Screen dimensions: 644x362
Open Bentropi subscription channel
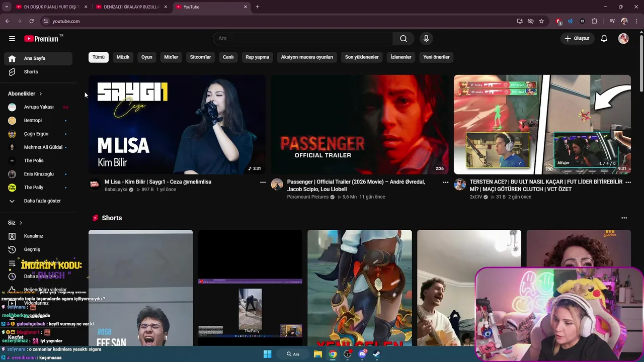pos(38,121)
